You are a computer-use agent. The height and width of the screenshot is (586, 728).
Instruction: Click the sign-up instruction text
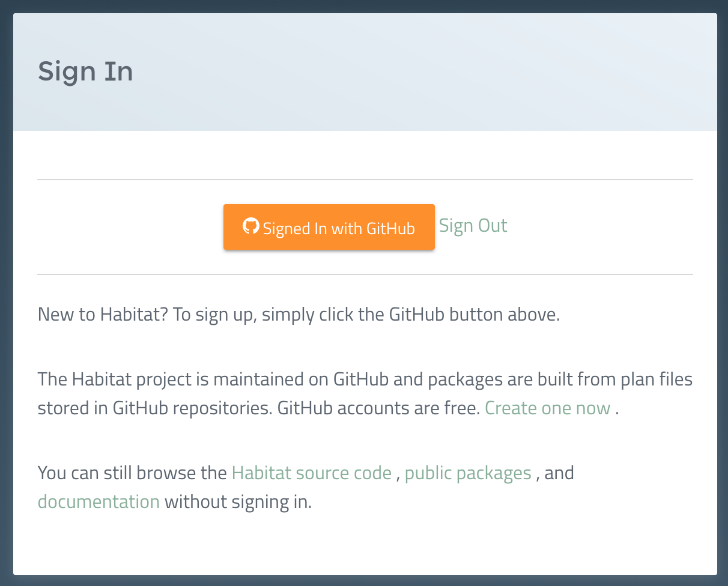(x=299, y=314)
